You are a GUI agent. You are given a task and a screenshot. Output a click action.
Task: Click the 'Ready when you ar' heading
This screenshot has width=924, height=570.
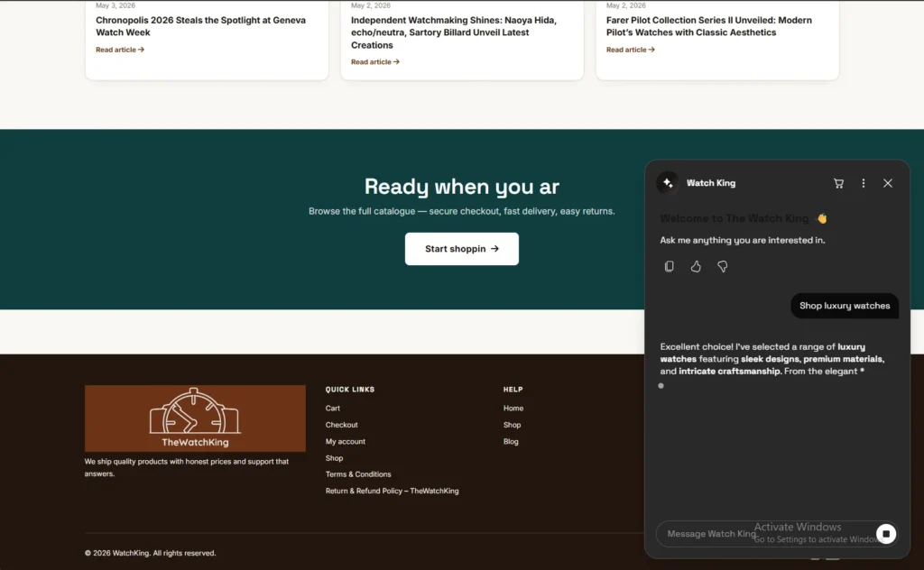[x=461, y=186]
